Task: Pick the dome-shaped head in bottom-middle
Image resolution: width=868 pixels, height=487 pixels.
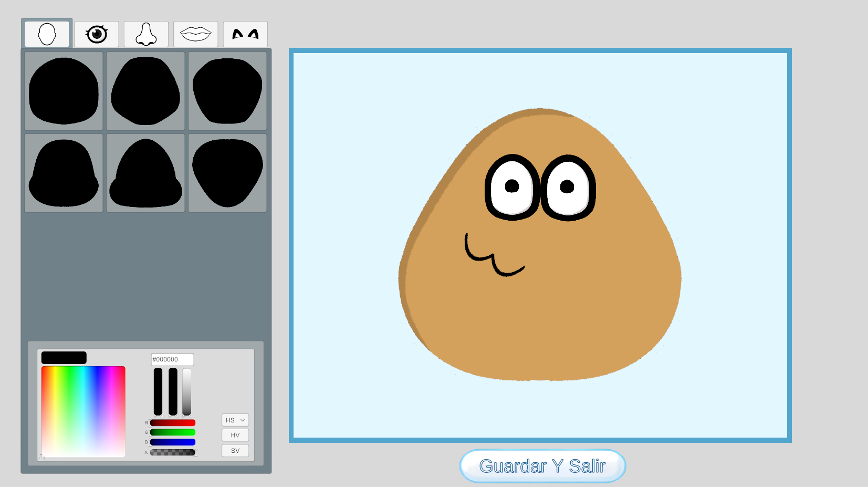Action: (145, 173)
